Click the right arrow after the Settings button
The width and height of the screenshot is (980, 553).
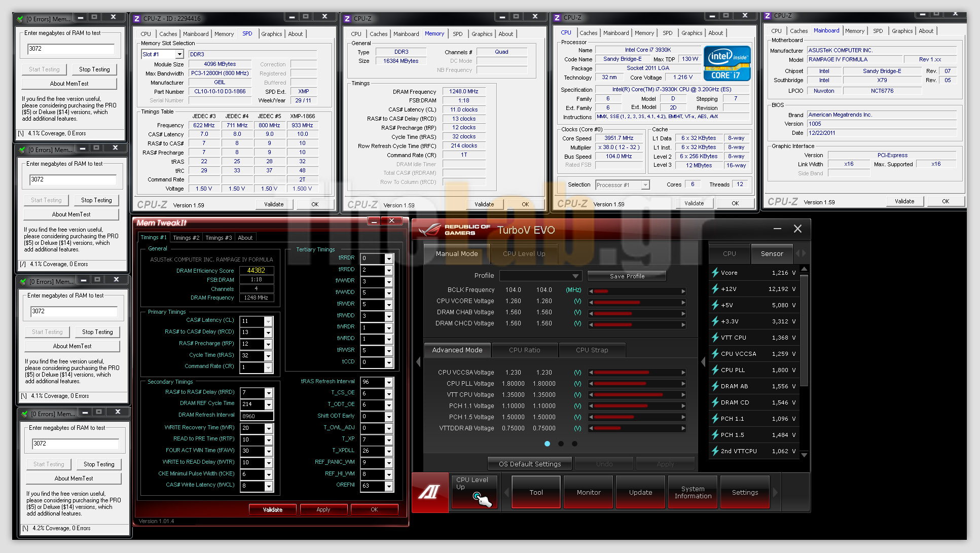pyautogui.click(x=775, y=492)
